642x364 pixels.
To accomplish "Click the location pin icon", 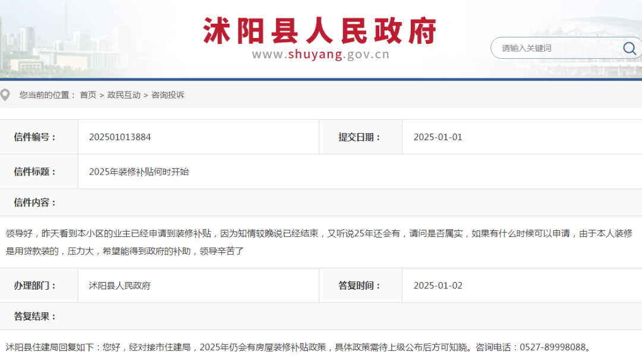I will [5, 95].
